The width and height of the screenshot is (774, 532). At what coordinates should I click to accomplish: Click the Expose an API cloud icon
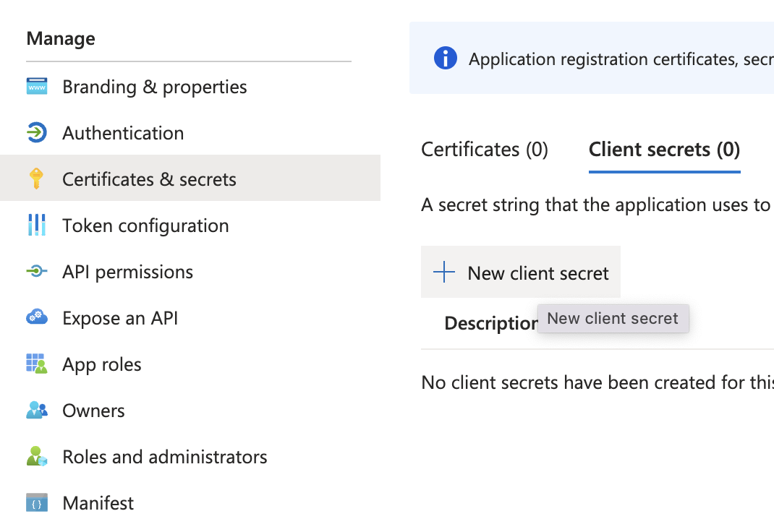(36, 317)
